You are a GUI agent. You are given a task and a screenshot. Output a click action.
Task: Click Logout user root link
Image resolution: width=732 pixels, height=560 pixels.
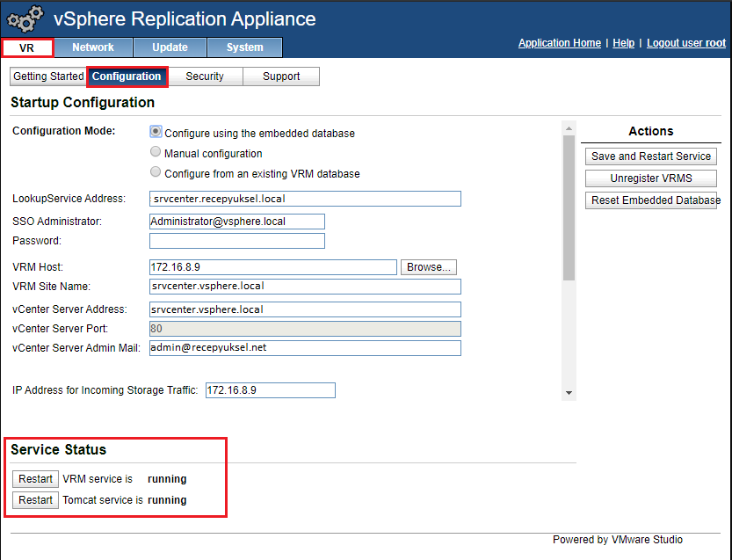tap(685, 43)
